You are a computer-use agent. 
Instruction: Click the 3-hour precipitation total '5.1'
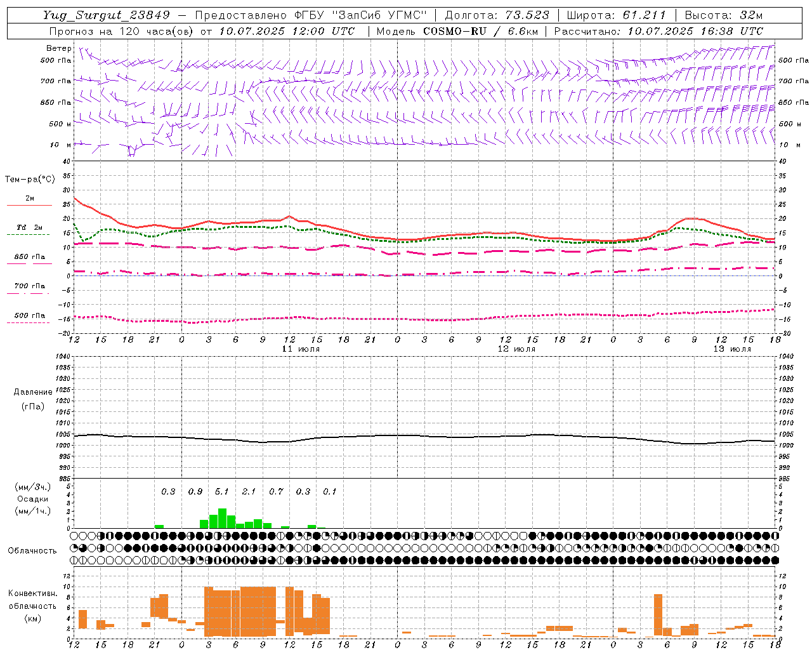222,491
